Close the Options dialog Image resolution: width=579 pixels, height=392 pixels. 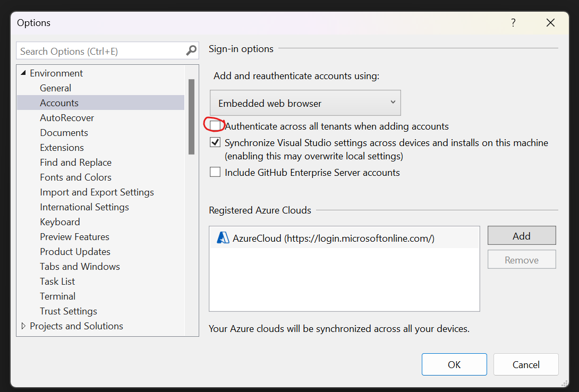pos(550,23)
